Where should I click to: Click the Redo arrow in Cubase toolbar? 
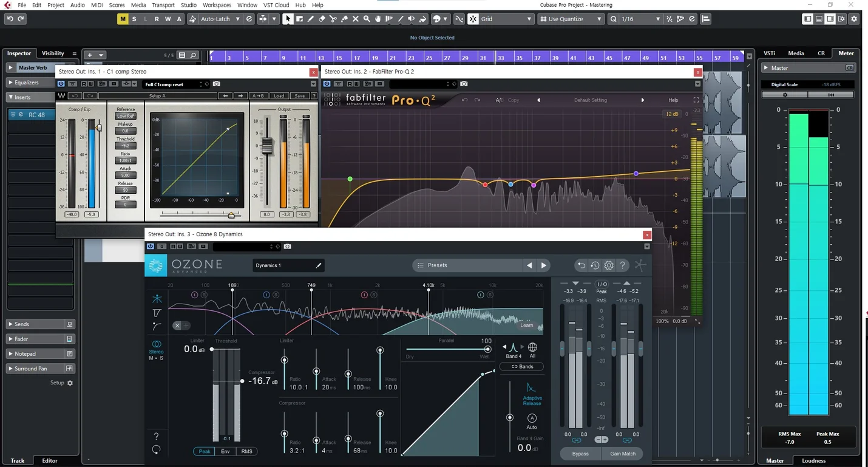coord(21,19)
